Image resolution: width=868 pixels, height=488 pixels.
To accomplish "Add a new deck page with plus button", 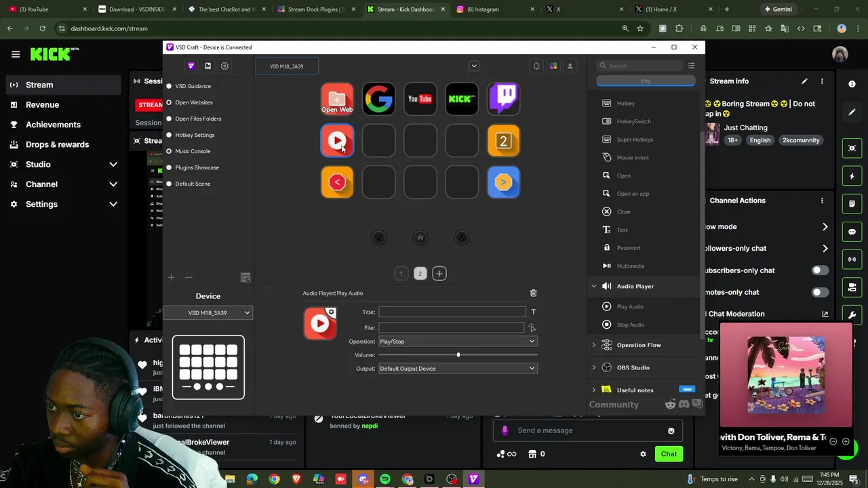I will tap(439, 274).
